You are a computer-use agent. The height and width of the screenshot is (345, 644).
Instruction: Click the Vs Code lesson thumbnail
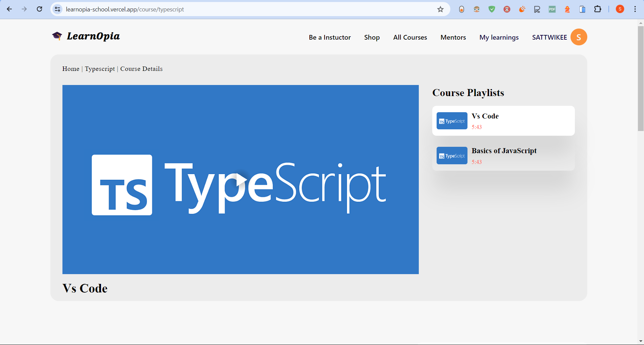[x=452, y=121]
